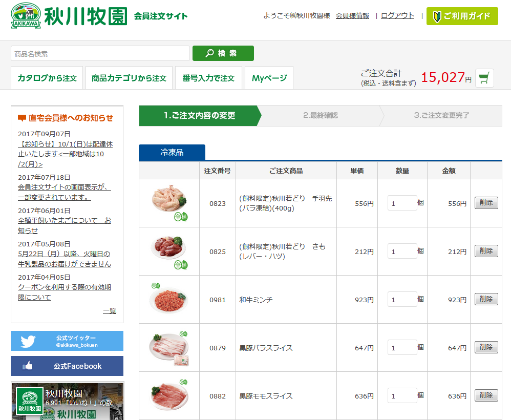Click order number 0882
This screenshot has width=511, height=420.
[218, 396]
